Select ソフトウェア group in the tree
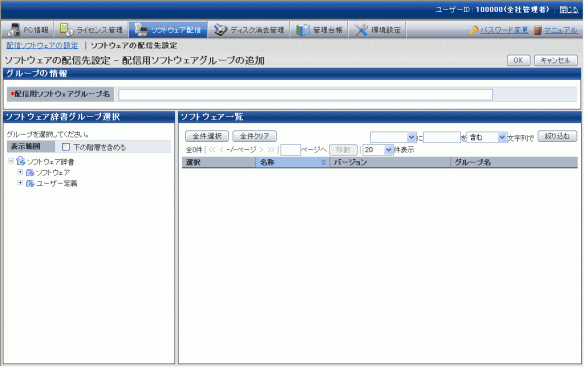The width and height of the screenshot is (584, 367). click(x=53, y=173)
